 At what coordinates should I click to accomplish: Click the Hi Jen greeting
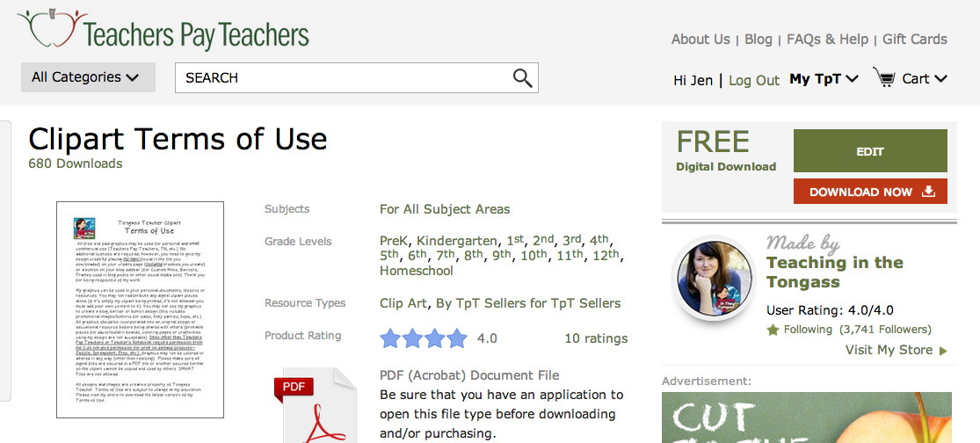693,80
